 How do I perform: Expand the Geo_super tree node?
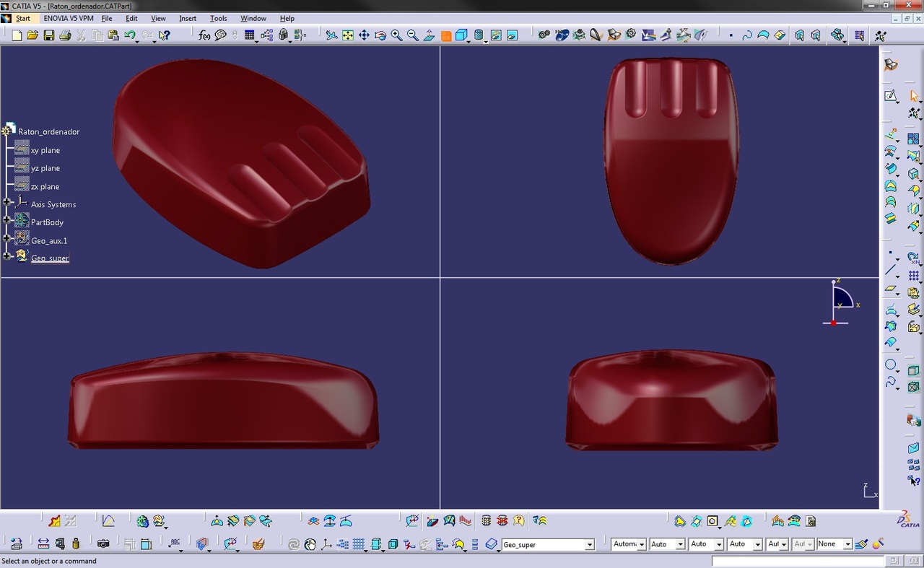tap(6, 255)
